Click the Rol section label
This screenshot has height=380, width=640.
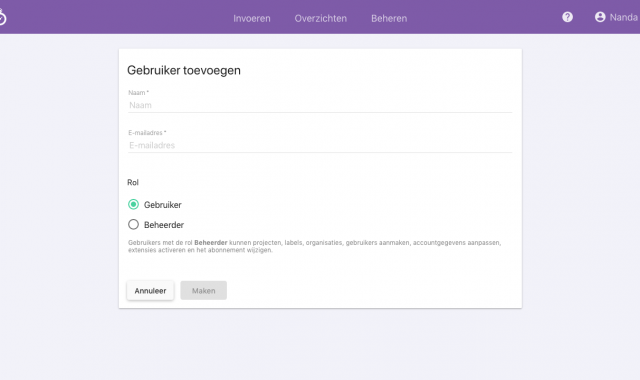[x=133, y=182]
